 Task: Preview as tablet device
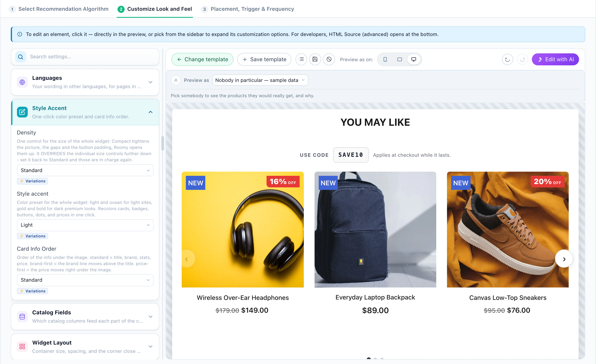click(399, 59)
